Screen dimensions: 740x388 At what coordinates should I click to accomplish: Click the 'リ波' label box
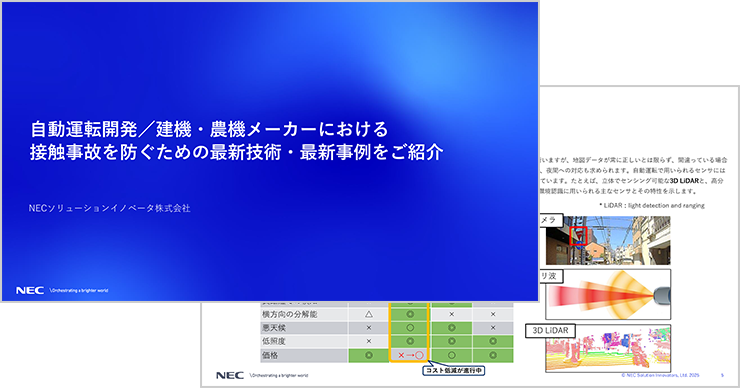click(x=551, y=276)
